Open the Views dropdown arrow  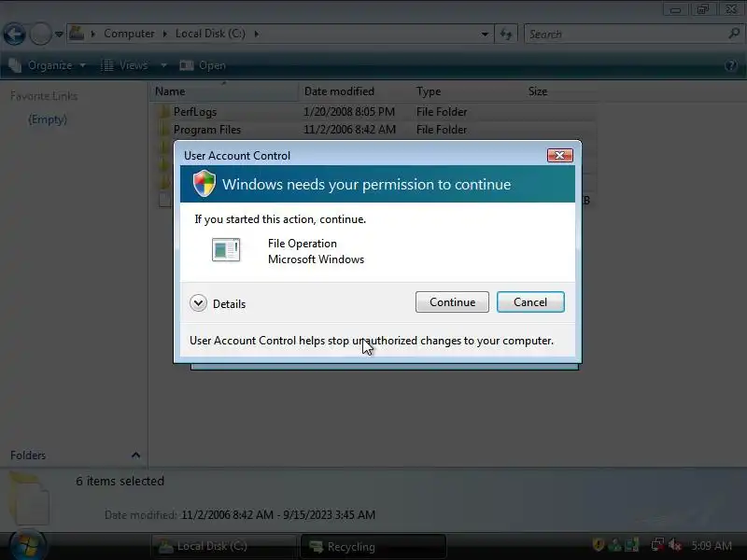coord(163,65)
